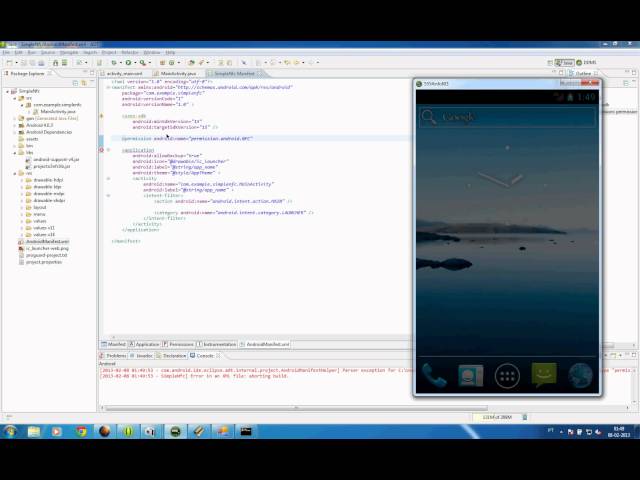Select the Application manifest tab
This screenshot has width=640, height=480.
click(x=144, y=344)
